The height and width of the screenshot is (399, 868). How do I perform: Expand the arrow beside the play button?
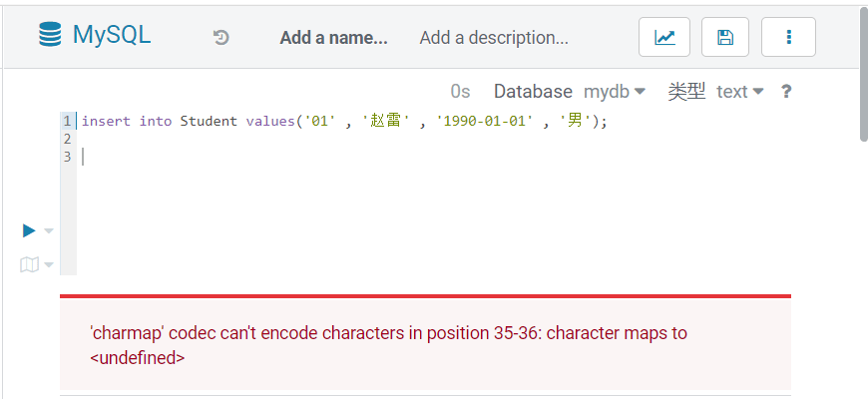point(49,231)
